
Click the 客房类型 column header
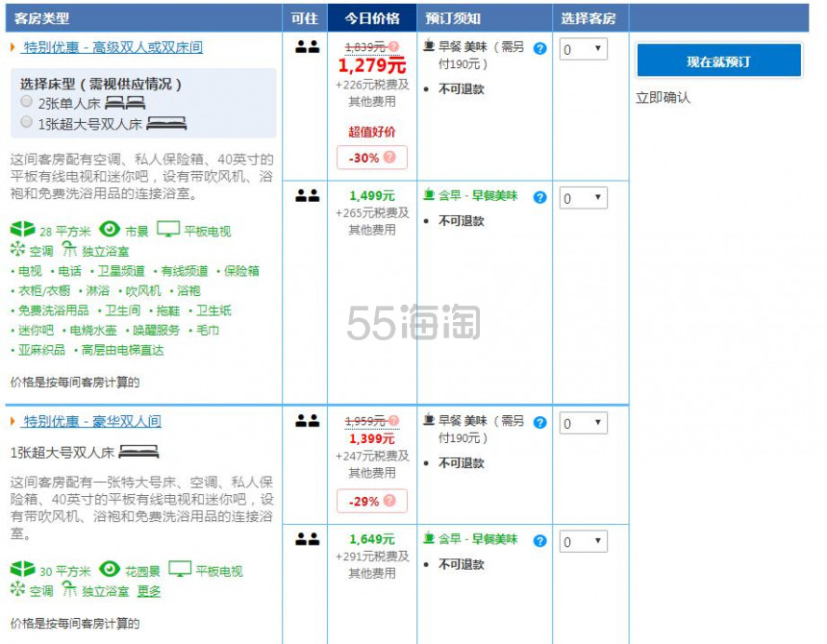click(41, 18)
